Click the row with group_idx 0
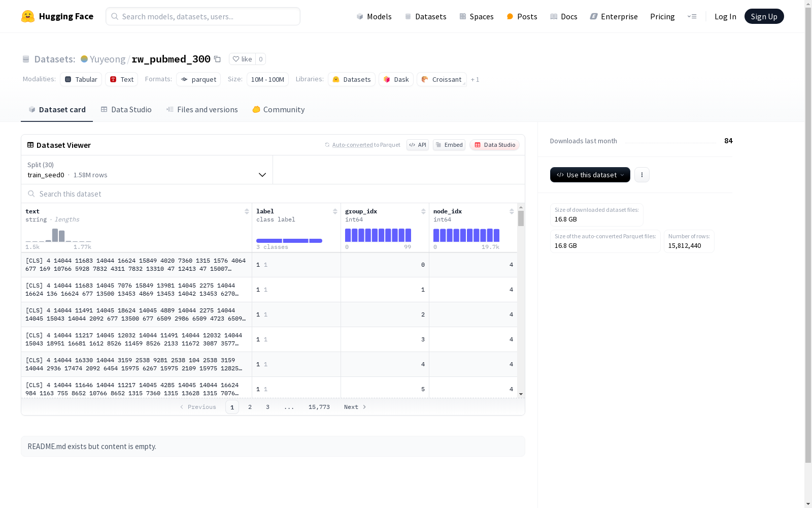 coord(269,265)
